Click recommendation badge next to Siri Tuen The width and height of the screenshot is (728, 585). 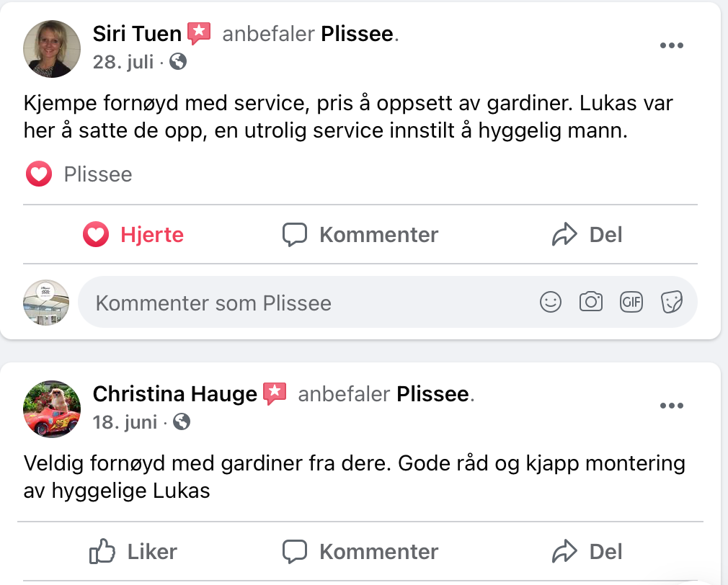(x=199, y=33)
